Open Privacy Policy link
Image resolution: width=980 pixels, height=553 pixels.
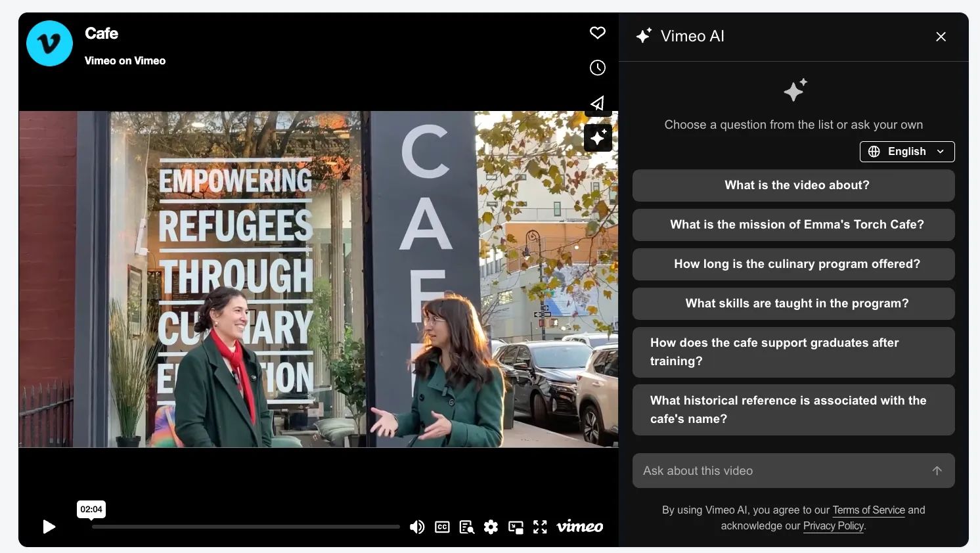click(833, 526)
